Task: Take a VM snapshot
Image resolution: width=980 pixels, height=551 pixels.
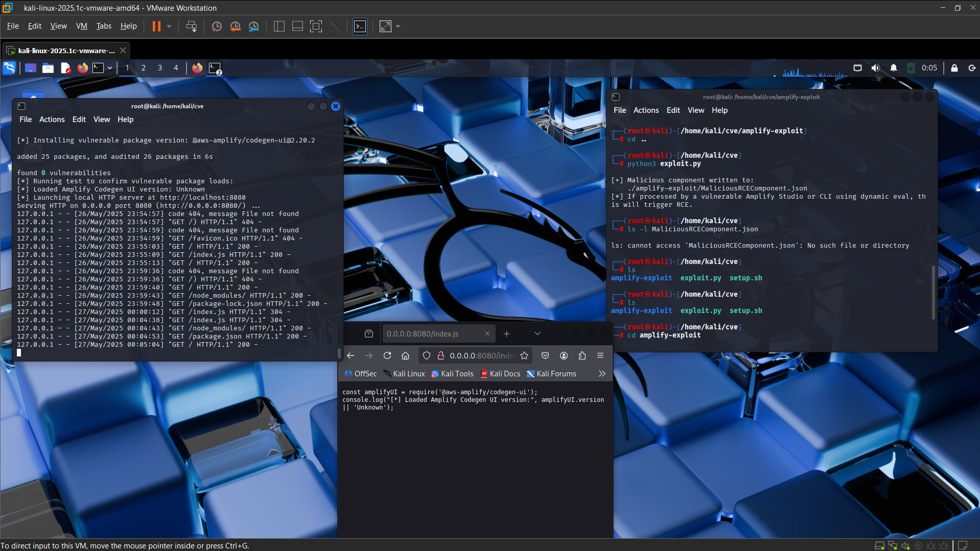Action: 217,26
